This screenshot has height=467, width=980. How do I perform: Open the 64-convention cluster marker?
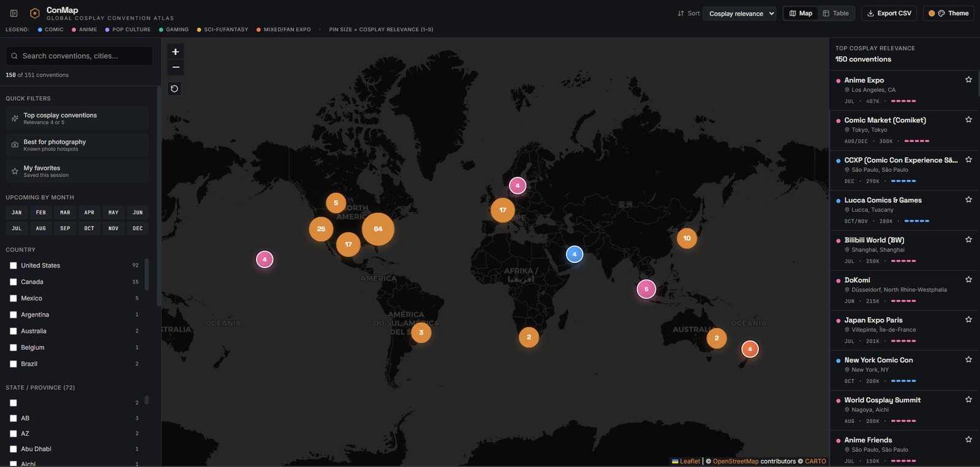click(x=378, y=229)
